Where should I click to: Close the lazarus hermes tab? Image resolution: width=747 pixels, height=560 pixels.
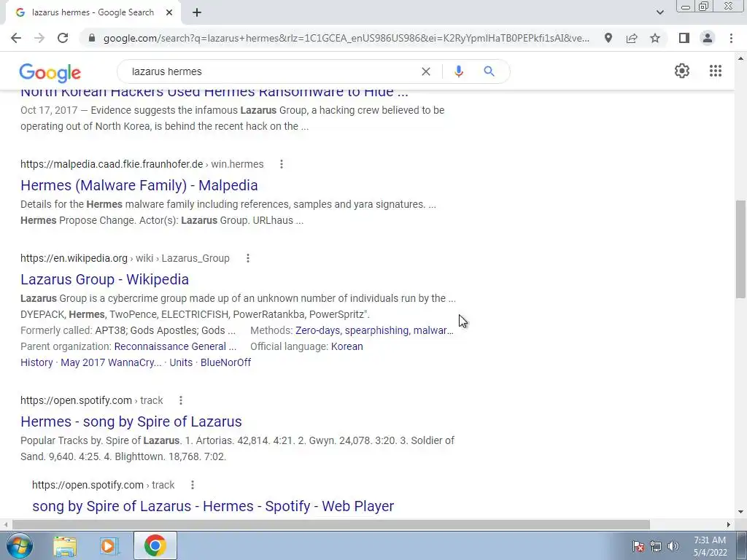click(169, 13)
